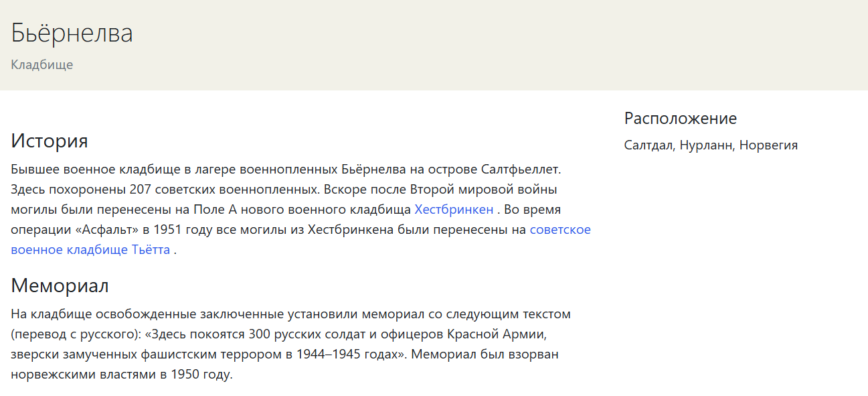Click the Расположение sidebar heading
Screen dimensions: 868x396
(x=681, y=119)
